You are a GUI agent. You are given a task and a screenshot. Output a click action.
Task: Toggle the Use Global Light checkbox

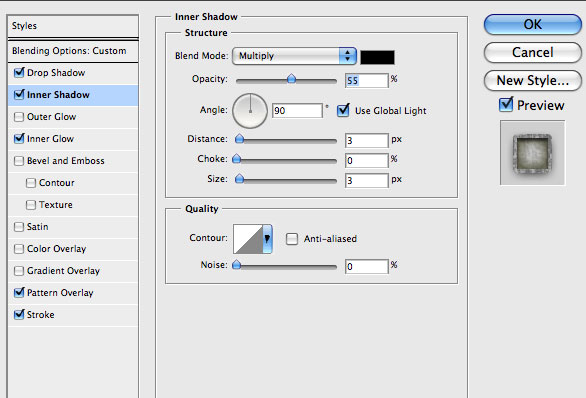point(343,111)
